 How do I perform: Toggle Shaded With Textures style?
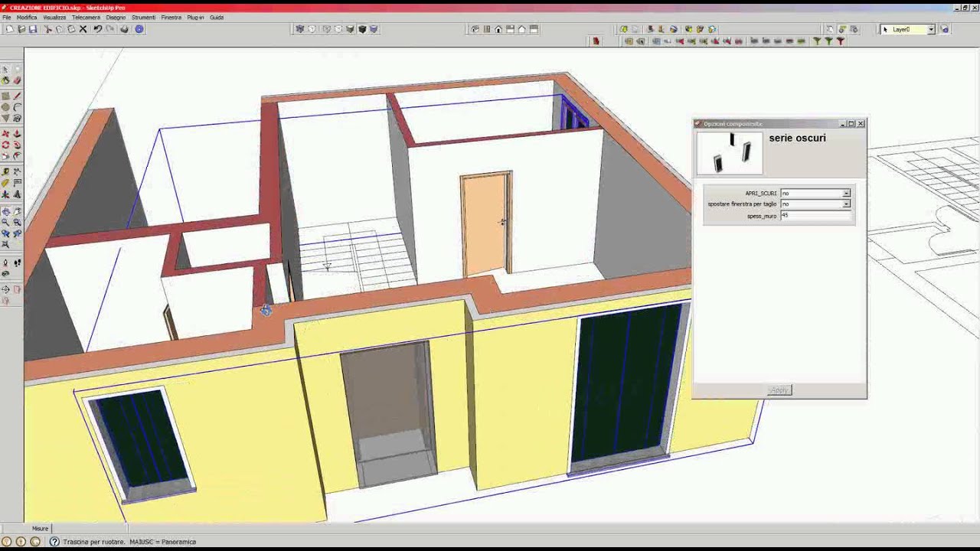pyautogui.click(x=363, y=29)
